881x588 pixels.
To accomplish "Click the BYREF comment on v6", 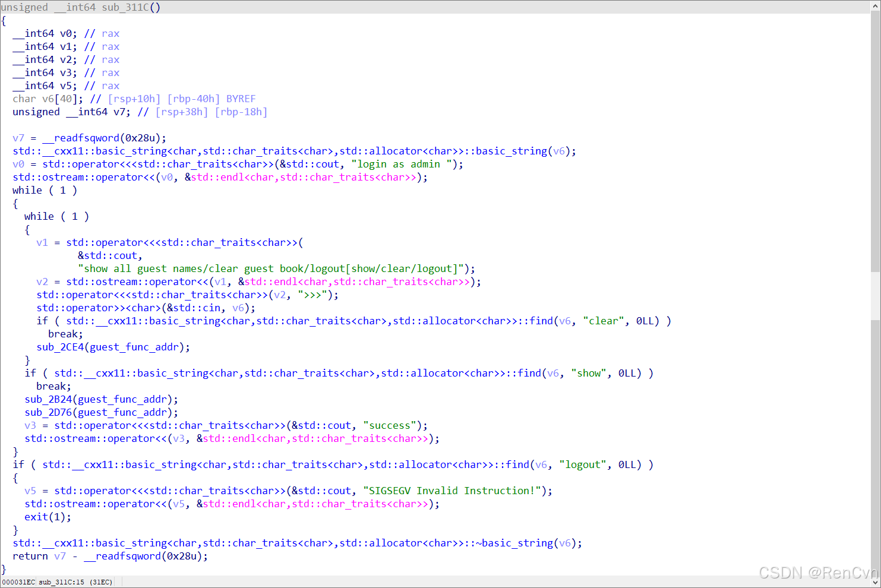I will coord(241,99).
